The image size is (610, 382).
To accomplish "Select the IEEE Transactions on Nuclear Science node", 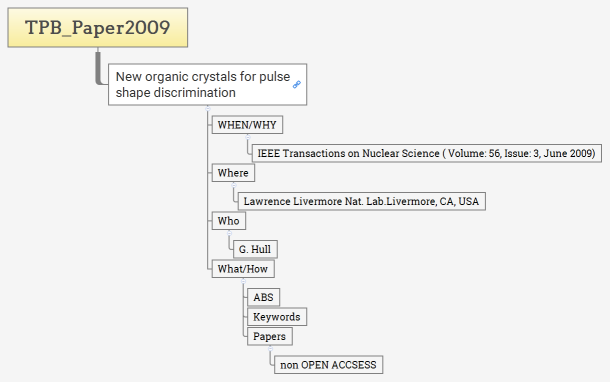I will [x=426, y=153].
